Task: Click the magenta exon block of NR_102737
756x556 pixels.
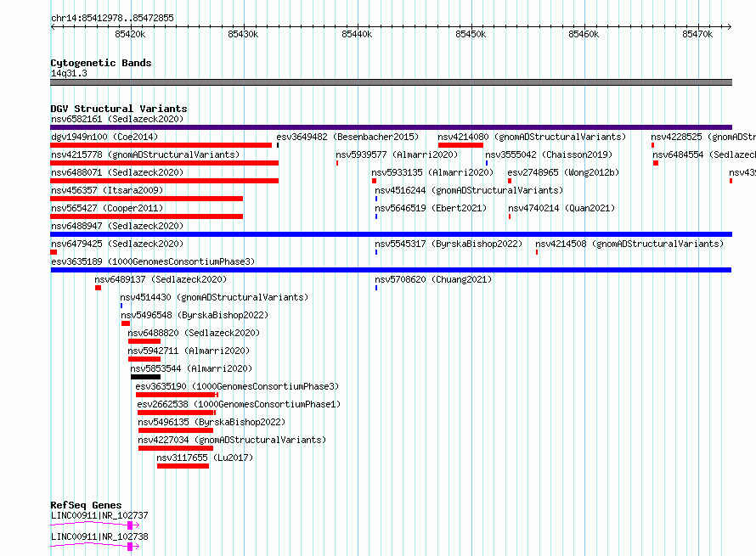Action: 130,525
